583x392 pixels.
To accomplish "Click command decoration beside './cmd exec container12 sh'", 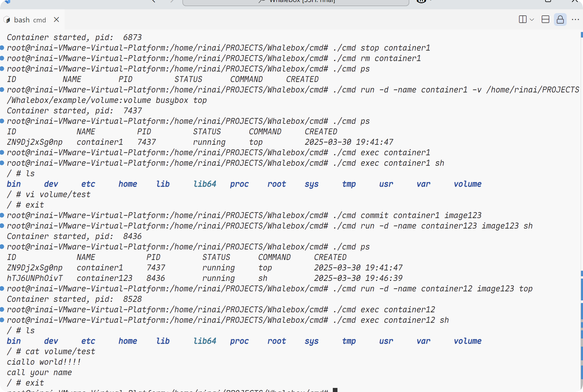I will [2, 320].
